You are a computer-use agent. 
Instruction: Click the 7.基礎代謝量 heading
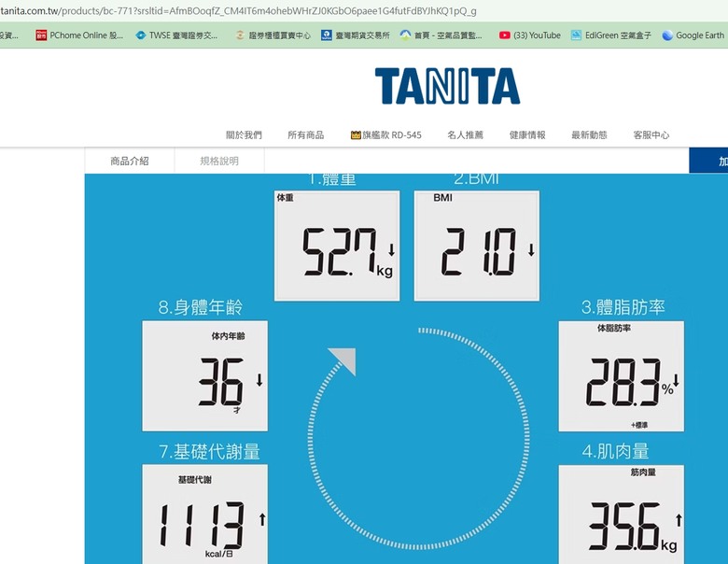[209, 452]
